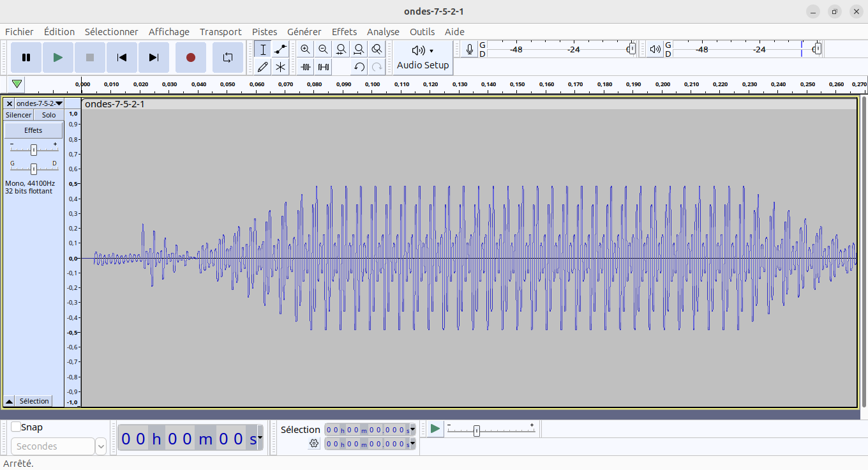Viewport: 868px width, 470px height.
Task: Open the Effets menu
Action: pos(344,32)
